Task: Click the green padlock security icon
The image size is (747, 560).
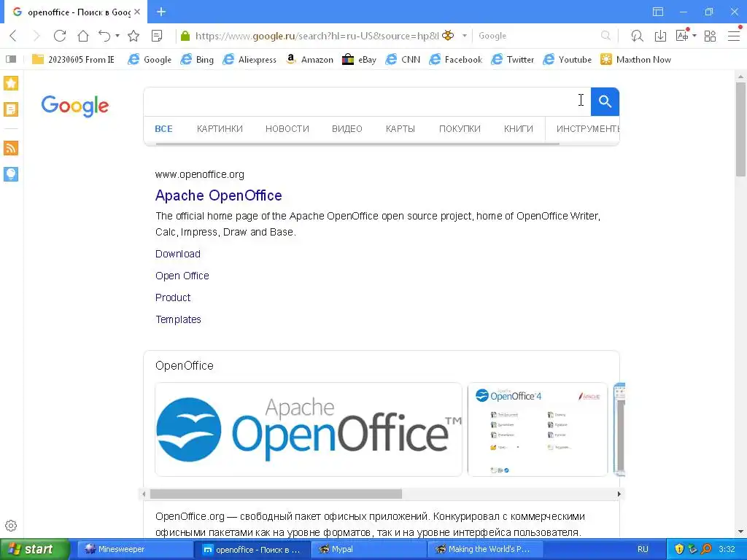Action: (x=185, y=36)
